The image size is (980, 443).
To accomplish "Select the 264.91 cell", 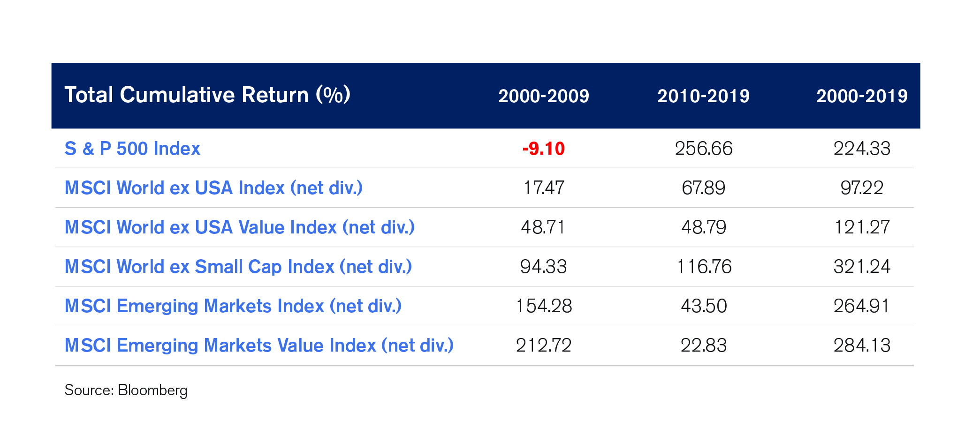I will point(862,306).
